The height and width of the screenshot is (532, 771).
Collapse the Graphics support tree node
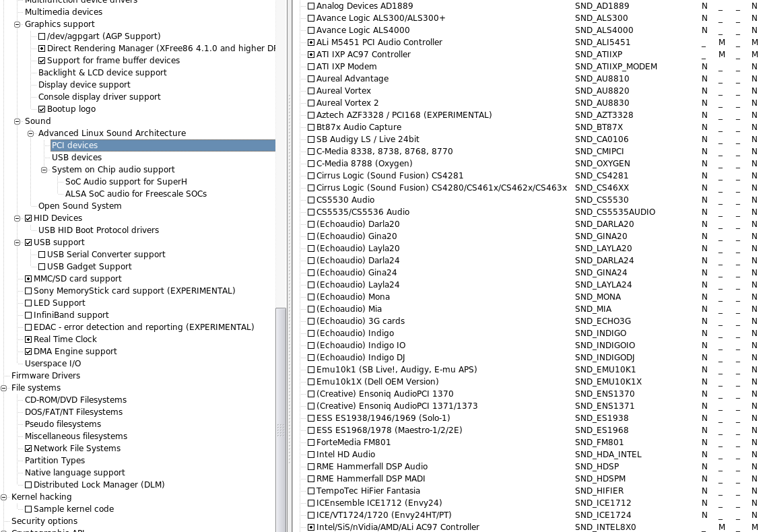pyautogui.click(x=18, y=24)
